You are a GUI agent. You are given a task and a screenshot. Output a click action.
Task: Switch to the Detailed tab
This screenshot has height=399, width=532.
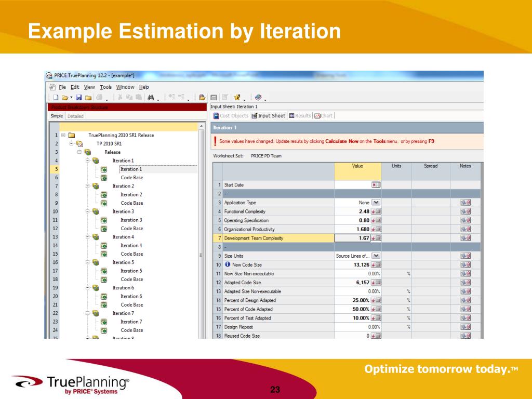pyautogui.click(x=75, y=116)
